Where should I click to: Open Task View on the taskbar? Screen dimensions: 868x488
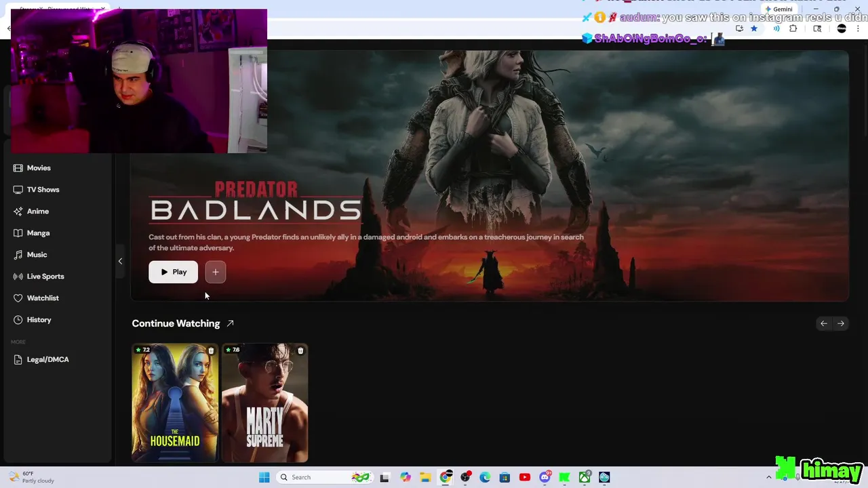(x=384, y=477)
